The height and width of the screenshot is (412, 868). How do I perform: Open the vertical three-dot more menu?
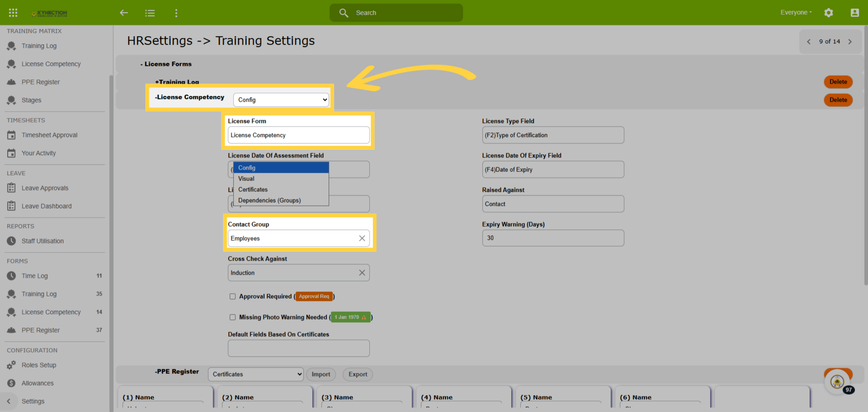(176, 13)
